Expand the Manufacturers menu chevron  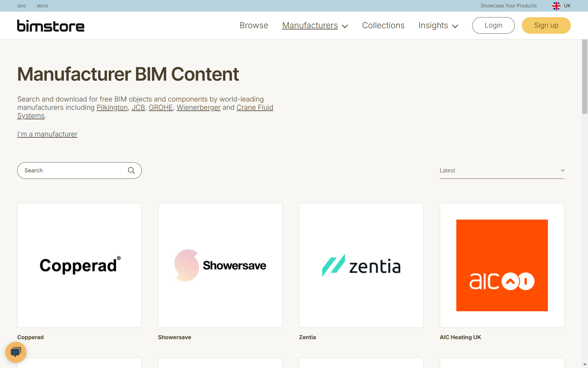click(x=345, y=26)
